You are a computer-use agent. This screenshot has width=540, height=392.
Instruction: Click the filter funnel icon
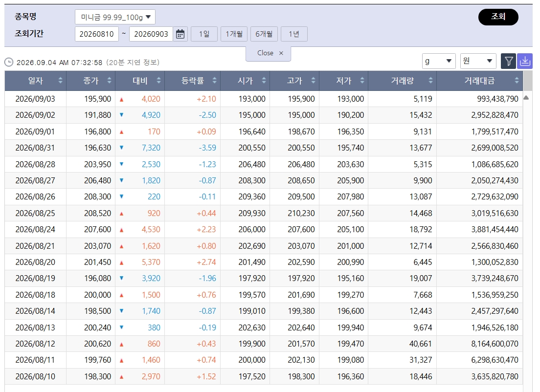click(x=508, y=61)
